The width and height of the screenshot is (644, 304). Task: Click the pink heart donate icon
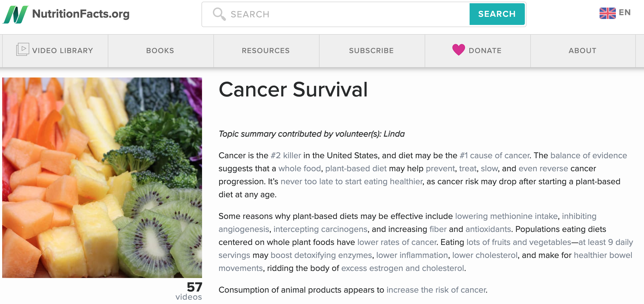[458, 50]
